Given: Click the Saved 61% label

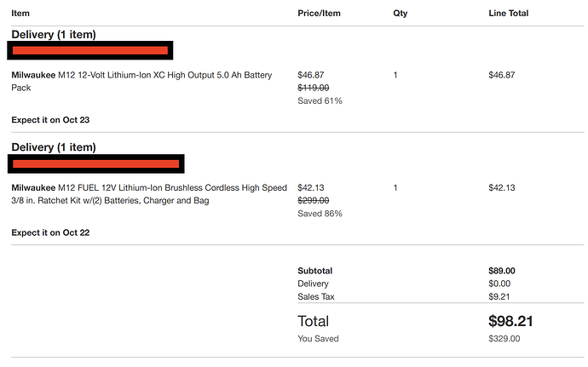Looking at the screenshot, I should coord(320,100).
